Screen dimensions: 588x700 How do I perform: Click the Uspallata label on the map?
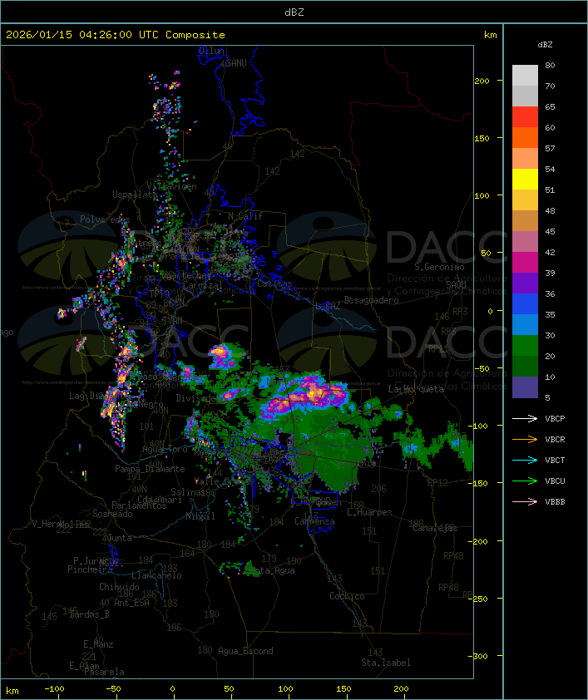point(135,195)
